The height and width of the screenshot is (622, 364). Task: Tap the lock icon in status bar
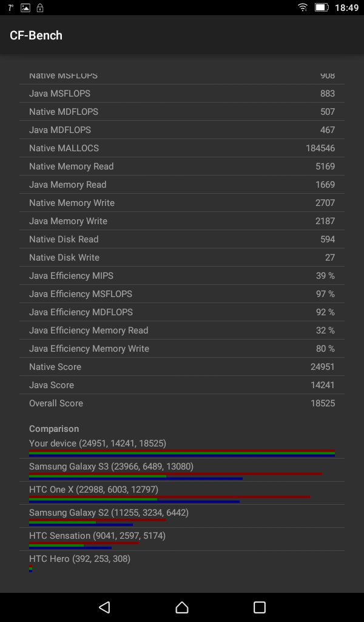(x=40, y=8)
